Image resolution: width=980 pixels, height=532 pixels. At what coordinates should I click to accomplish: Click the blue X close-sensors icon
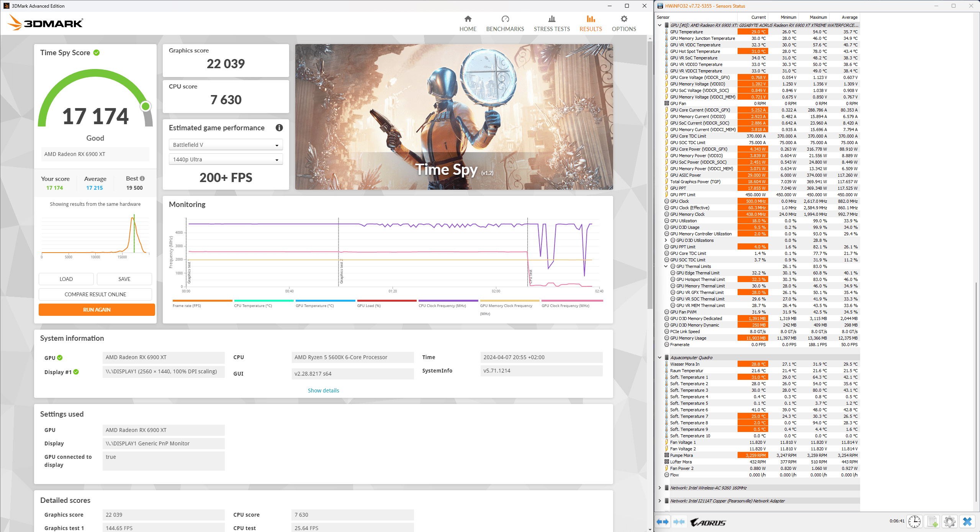tap(967, 522)
